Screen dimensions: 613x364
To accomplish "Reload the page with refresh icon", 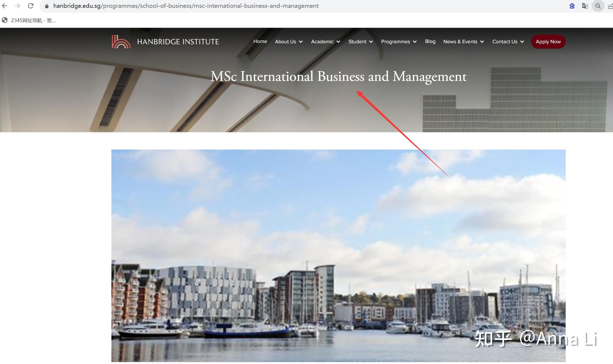I will tap(31, 6).
